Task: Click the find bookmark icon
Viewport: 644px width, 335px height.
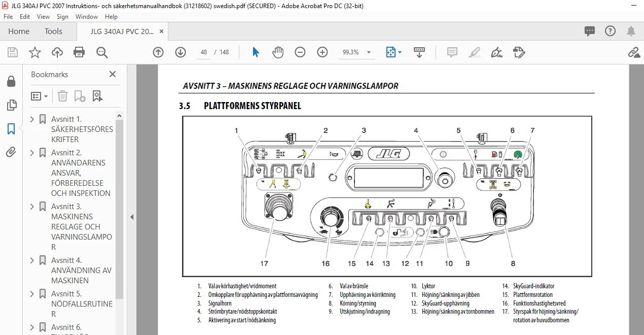Action: 97,96
